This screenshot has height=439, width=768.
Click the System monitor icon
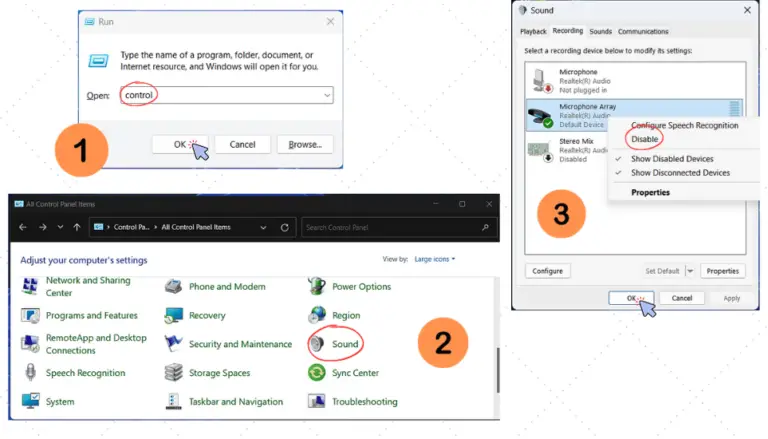30,401
